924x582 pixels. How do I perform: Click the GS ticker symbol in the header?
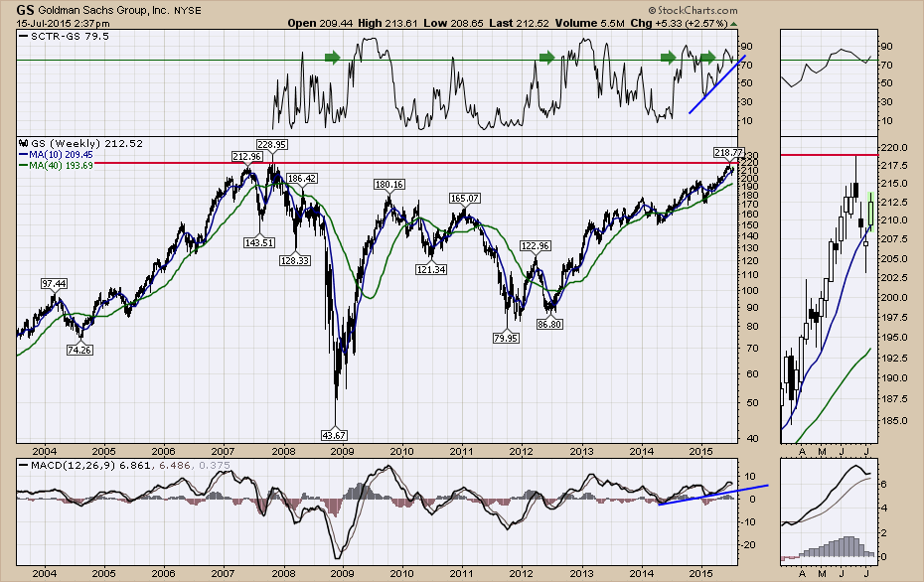[x=25, y=10]
